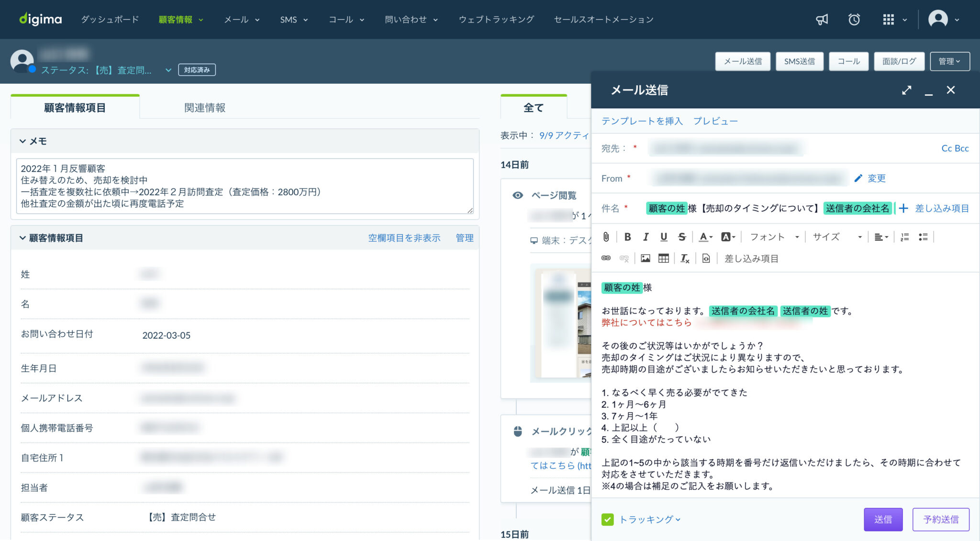Insert an image into the email body
980x541 pixels.
coord(645,258)
